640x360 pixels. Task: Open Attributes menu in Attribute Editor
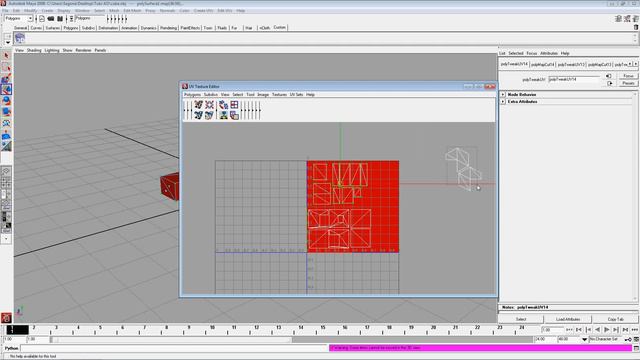point(549,53)
